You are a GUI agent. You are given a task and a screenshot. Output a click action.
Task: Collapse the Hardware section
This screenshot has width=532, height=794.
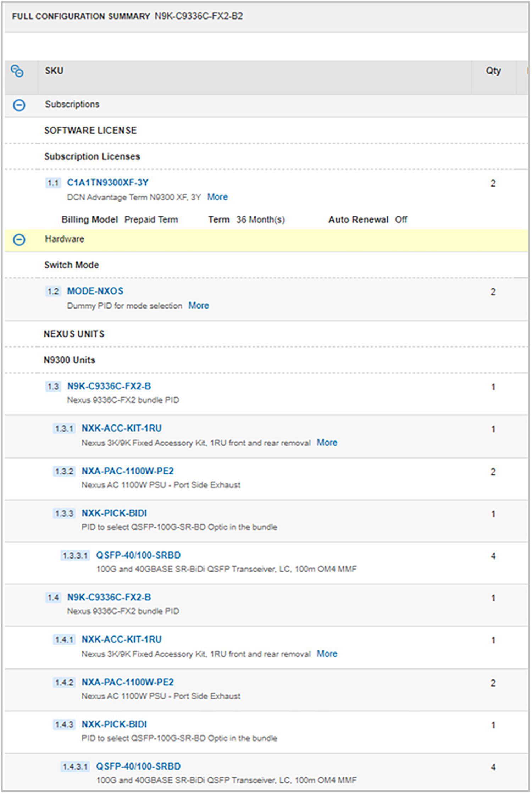[19, 240]
